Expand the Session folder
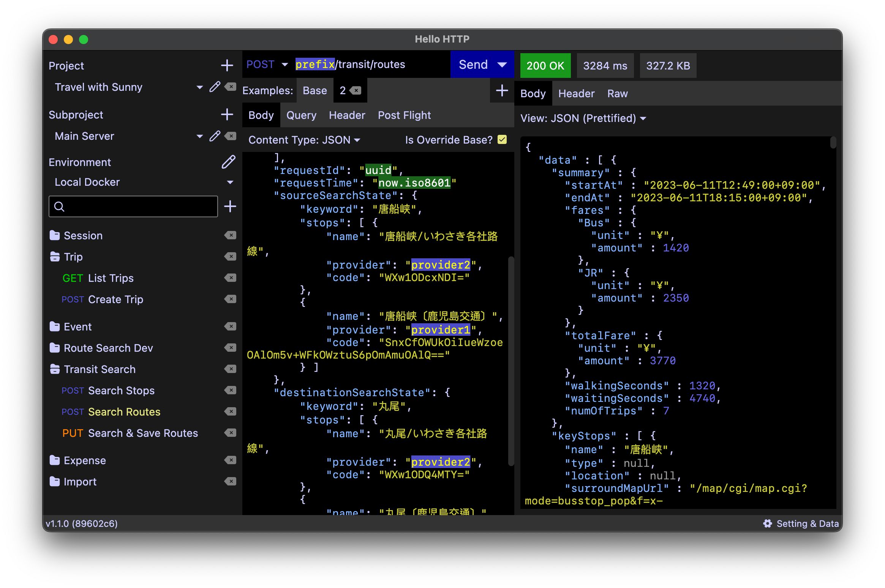Viewport: 885px width, 588px height. pos(55,236)
